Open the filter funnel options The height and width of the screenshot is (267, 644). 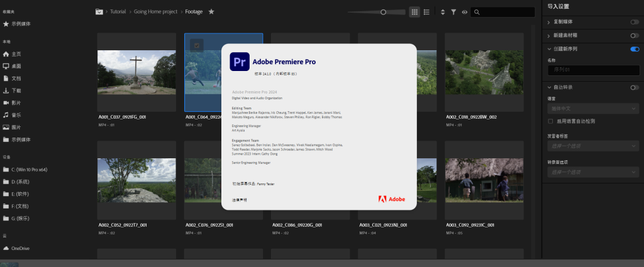453,13
